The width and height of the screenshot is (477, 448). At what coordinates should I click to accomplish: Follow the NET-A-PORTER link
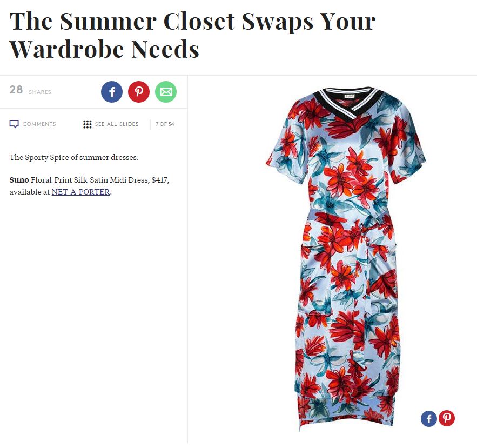pyautogui.click(x=80, y=192)
